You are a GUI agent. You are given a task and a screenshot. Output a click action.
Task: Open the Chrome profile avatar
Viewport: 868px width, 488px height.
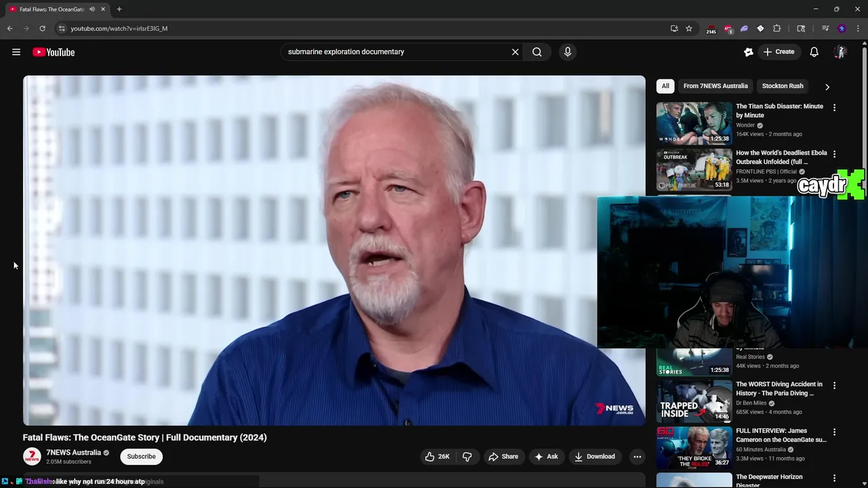(x=842, y=28)
